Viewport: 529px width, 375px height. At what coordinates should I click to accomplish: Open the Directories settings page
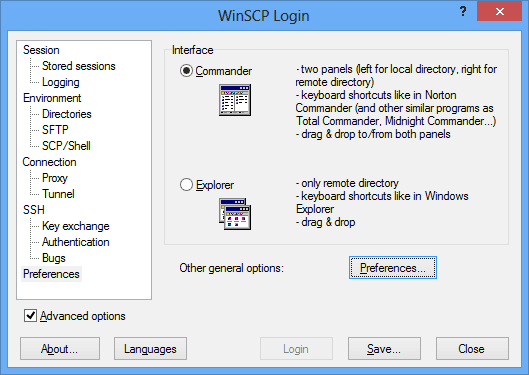point(66,114)
